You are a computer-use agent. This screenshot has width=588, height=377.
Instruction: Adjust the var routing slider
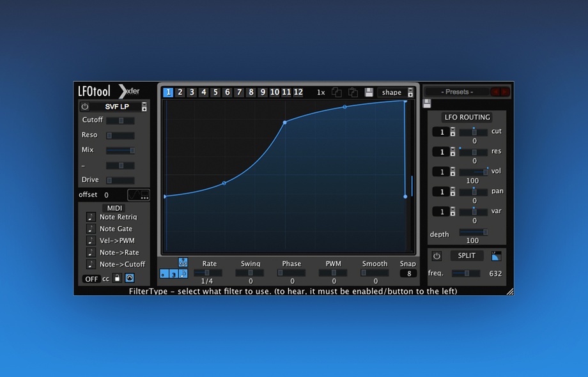(474, 212)
